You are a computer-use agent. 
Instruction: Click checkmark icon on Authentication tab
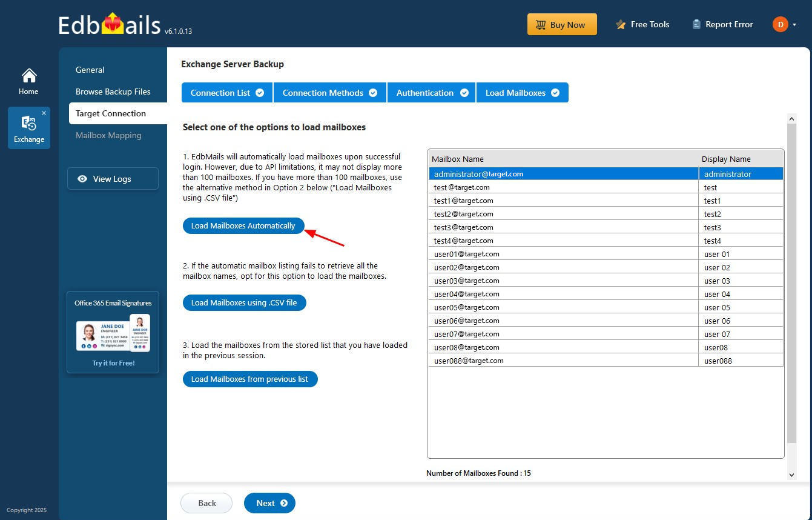464,93
